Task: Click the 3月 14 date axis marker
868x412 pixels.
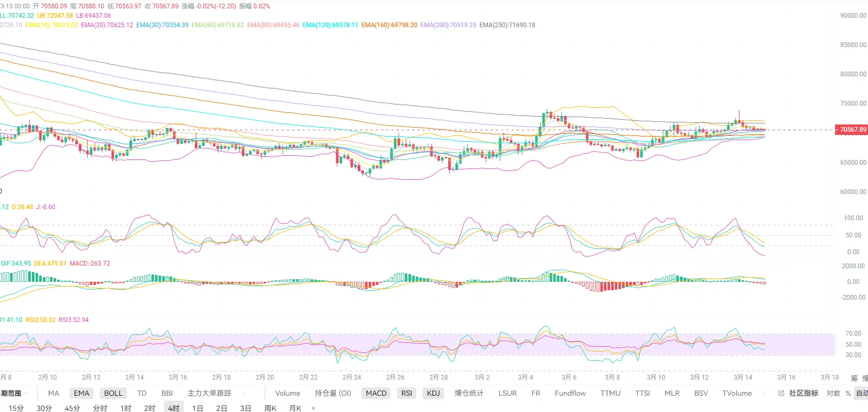Action: 743,377
